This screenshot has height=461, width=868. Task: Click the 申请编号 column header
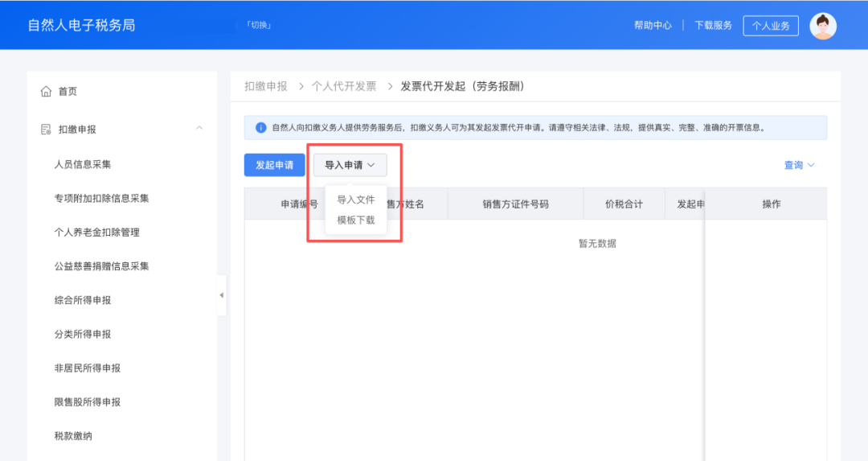[299, 204]
